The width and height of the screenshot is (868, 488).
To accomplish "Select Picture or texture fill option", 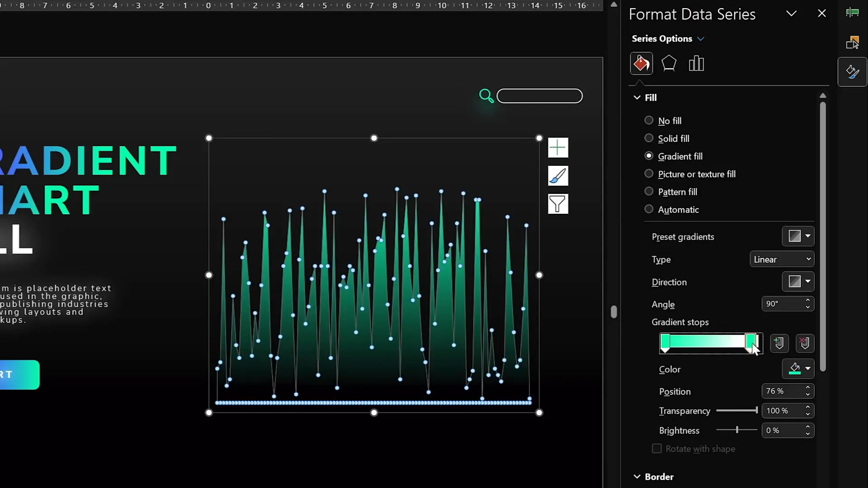I will [x=649, y=174].
